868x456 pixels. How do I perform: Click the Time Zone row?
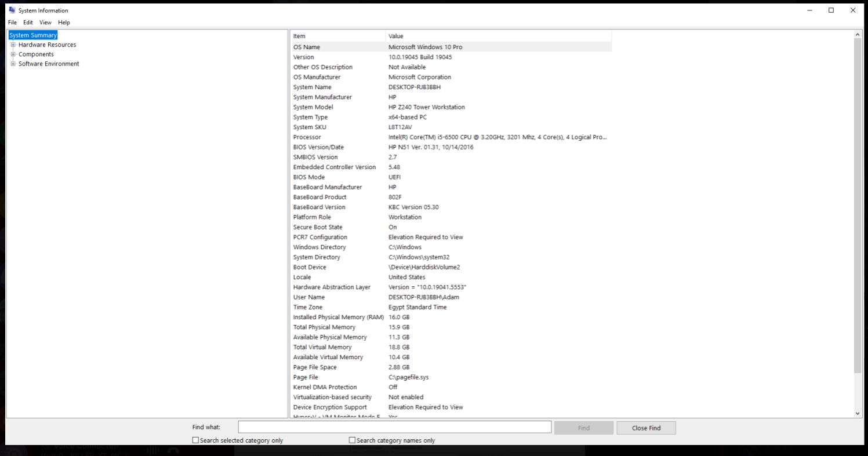pyautogui.click(x=451, y=307)
